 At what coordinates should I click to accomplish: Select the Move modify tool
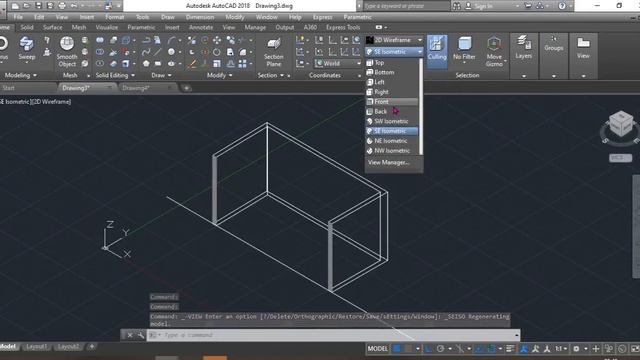tap(217, 40)
